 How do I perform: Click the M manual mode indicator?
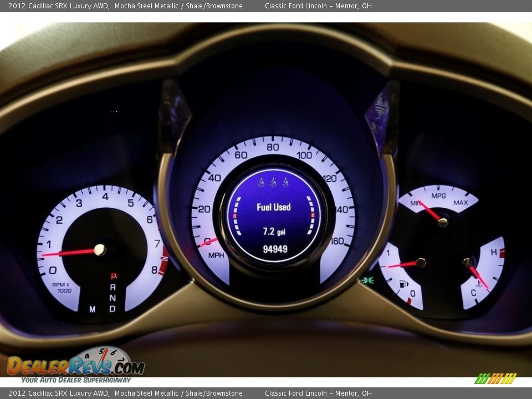tap(92, 309)
